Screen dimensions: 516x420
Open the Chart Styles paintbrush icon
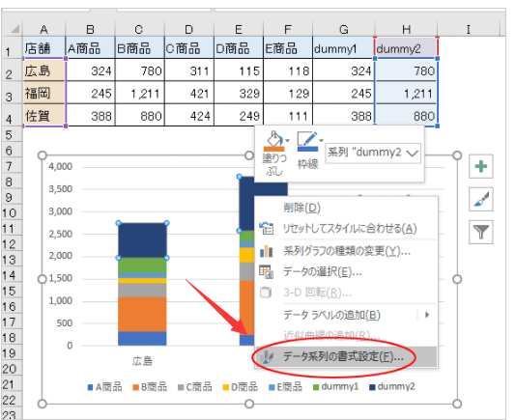pos(481,199)
